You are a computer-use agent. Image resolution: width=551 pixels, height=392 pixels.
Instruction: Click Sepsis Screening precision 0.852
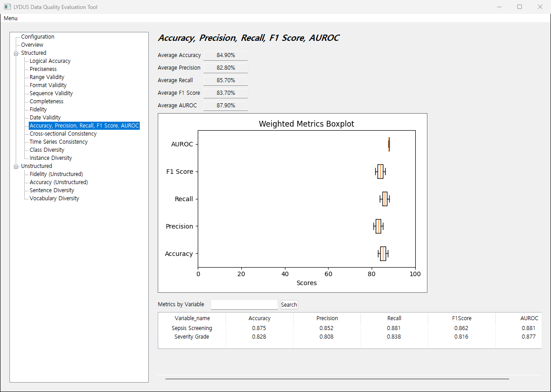327,328
